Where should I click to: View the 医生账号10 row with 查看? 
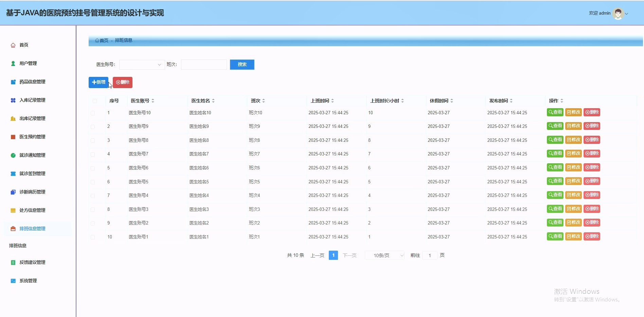[555, 112]
